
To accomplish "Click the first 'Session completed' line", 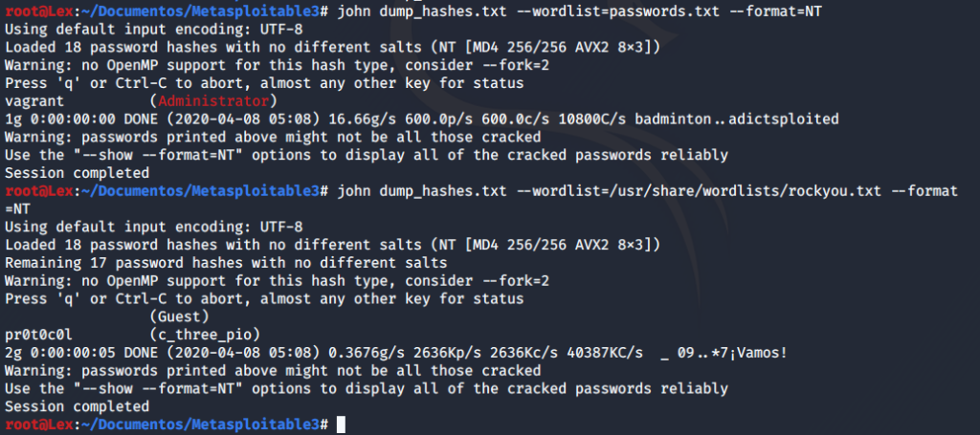I will (77, 173).
